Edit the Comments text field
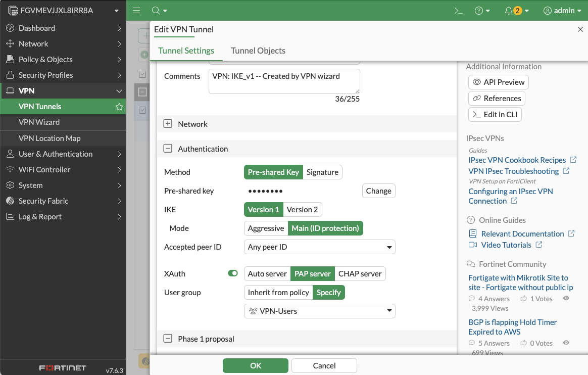The height and width of the screenshot is (375, 588). [x=284, y=81]
